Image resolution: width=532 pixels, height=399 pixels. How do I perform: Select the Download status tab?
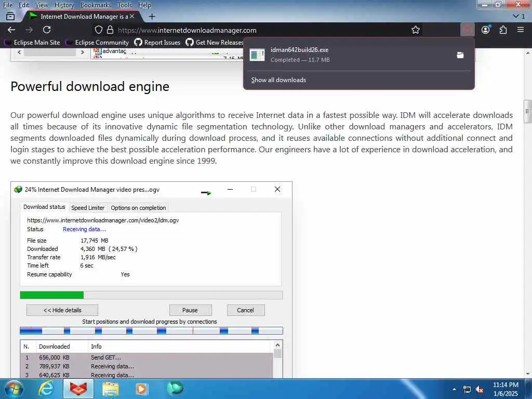[44, 207]
